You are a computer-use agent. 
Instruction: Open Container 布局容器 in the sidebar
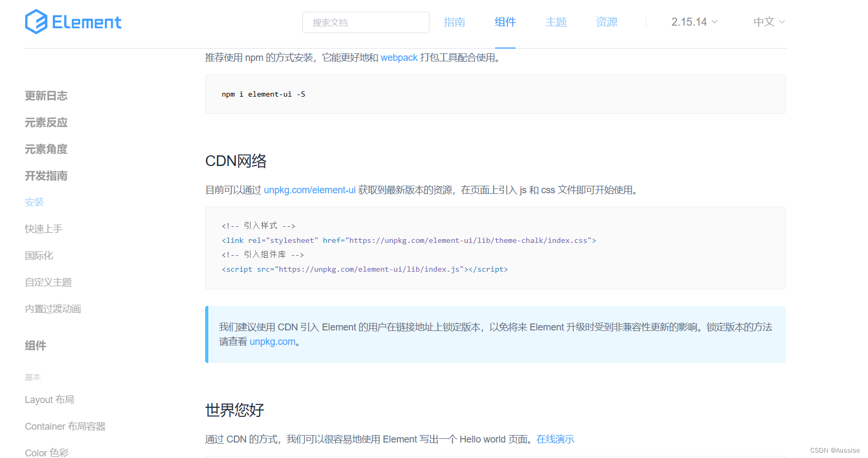coord(65,427)
